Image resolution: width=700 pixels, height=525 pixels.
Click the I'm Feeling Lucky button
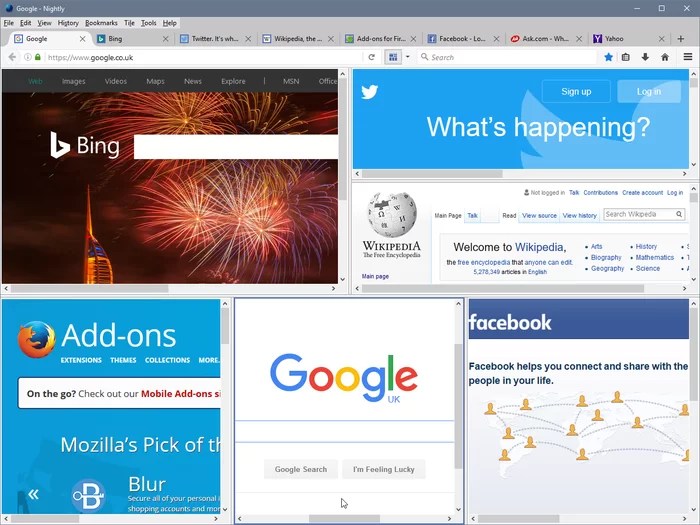383,469
